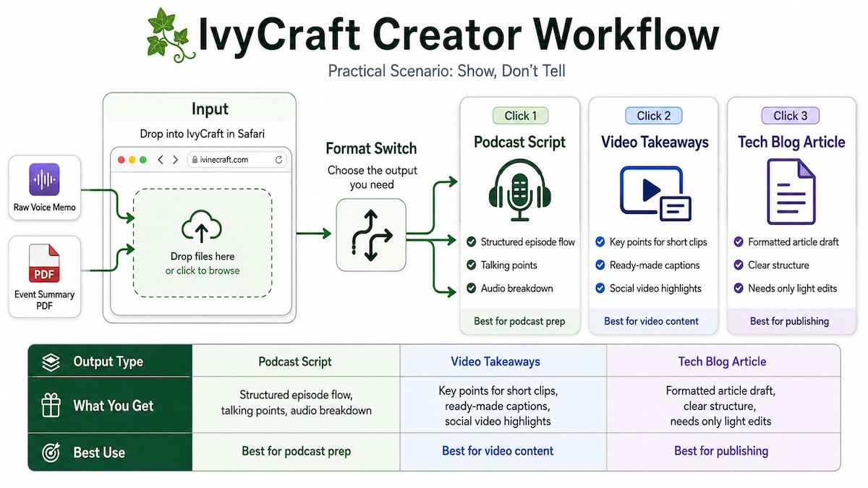Go back with Safari's back arrow
The image size is (868, 488).
[161, 160]
